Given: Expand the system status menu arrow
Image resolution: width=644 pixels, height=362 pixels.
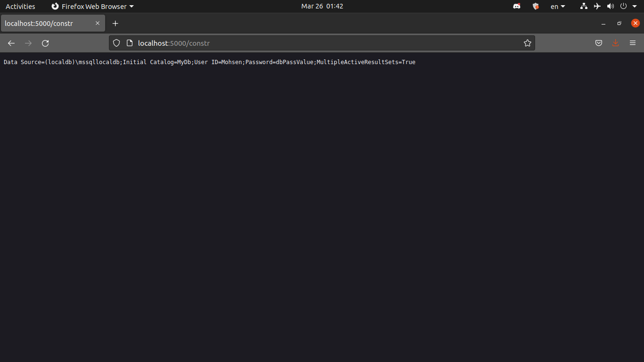Looking at the screenshot, I should (635, 6).
